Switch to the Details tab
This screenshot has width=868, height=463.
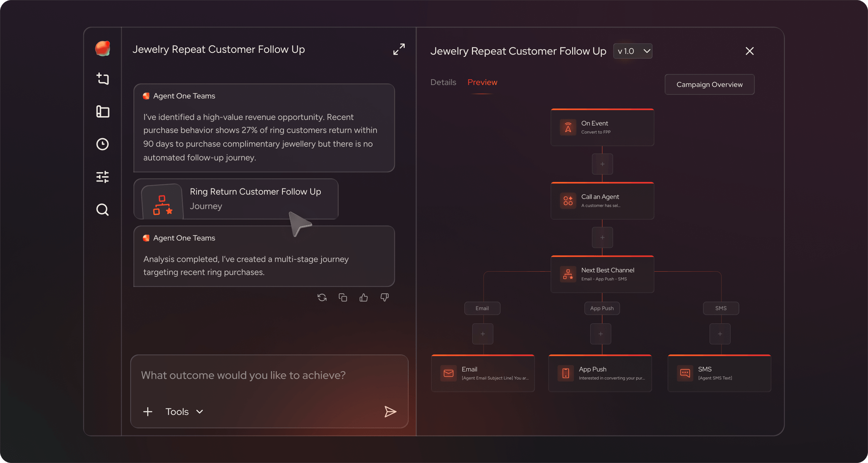443,82
